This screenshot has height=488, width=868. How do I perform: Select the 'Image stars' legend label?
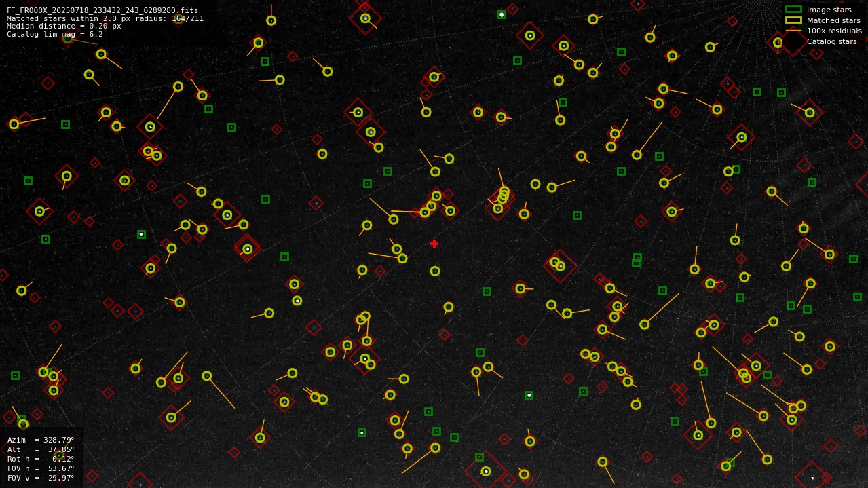point(829,10)
